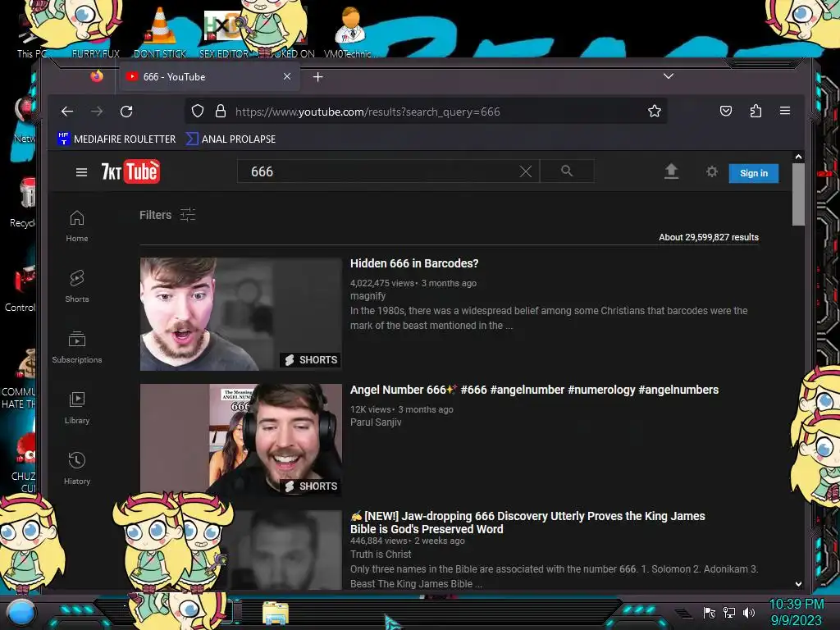Open the shield tracking protection icon

click(198, 111)
